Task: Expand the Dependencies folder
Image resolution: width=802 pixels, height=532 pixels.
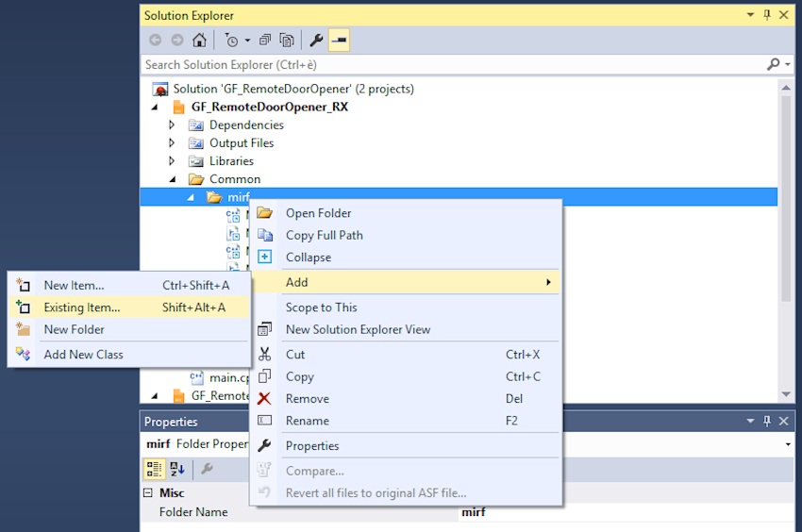Action: pyautogui.click(x=172, y=125)
